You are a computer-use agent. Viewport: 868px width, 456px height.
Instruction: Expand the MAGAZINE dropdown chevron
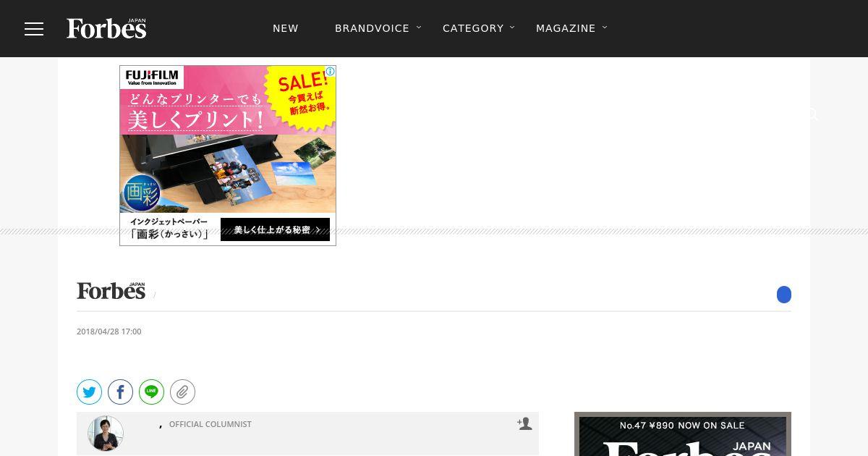[x=605, y=28]
